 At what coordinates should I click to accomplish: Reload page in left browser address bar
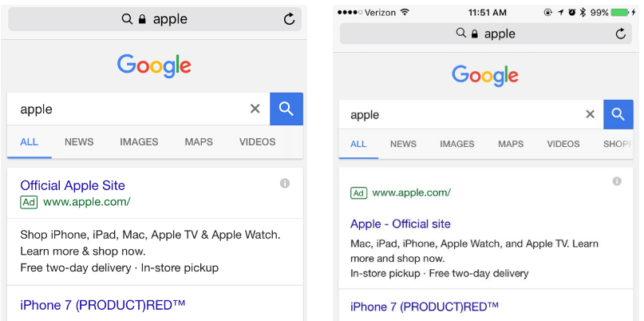point(289,19)
